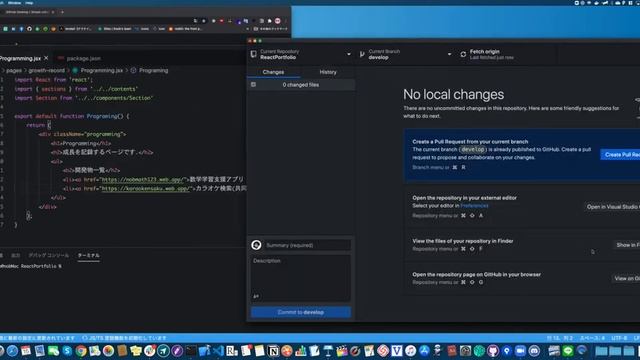This screenshot has width=640, height=360.
Task: Open GitHub Desktop from the Dock
Action: coord(493,351)
